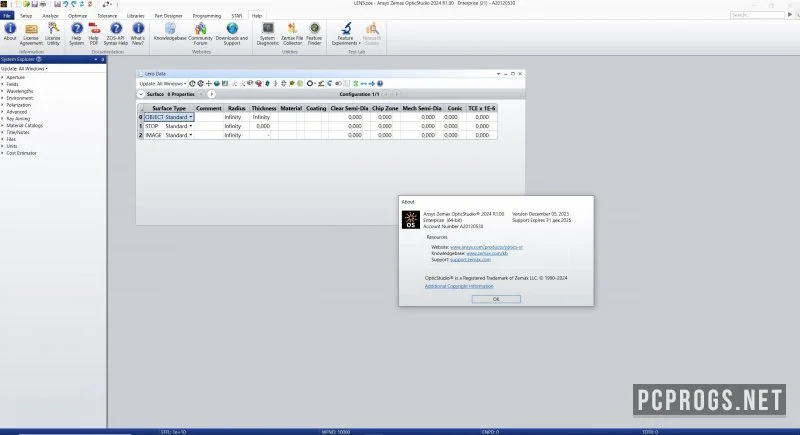Click the crosshair icon in Lens Data toolbar

click(209, 84)
